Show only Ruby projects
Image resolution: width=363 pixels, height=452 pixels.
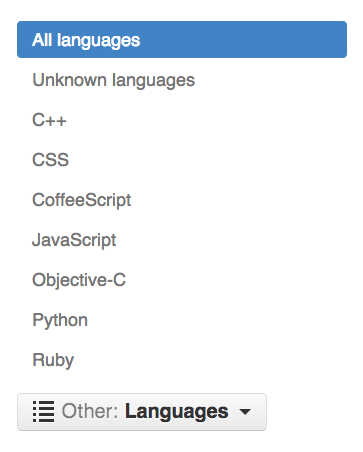pos(53,360)
